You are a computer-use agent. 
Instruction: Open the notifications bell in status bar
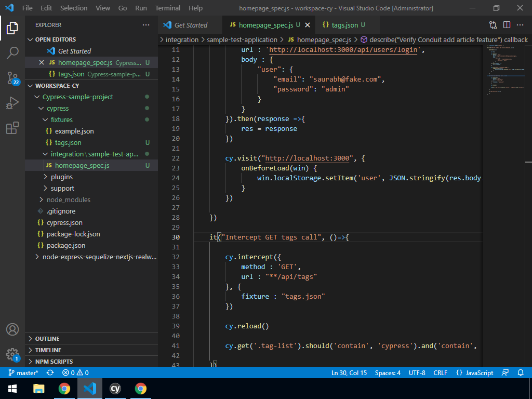[521, 373]
